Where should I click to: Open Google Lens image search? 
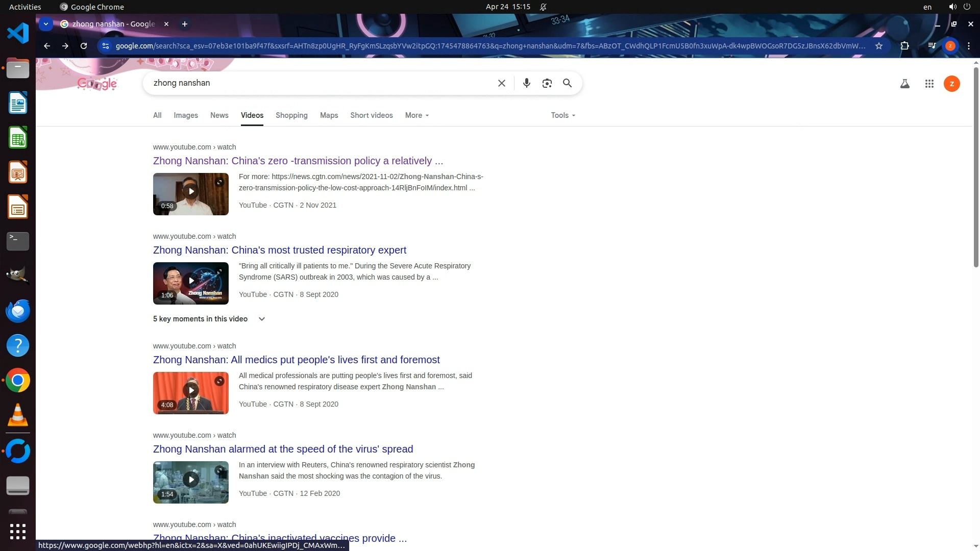click(x=547, y=83)
